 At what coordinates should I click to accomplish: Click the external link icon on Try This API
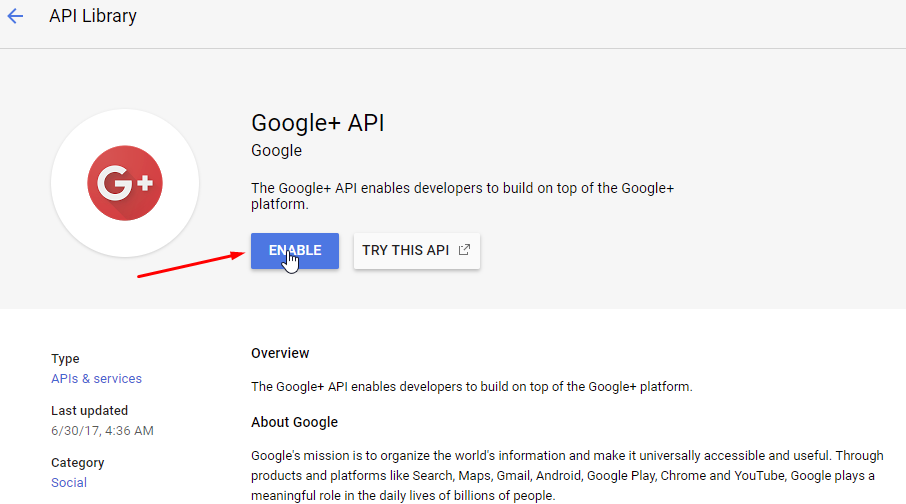pyautogui.click(x=464, y=250)
